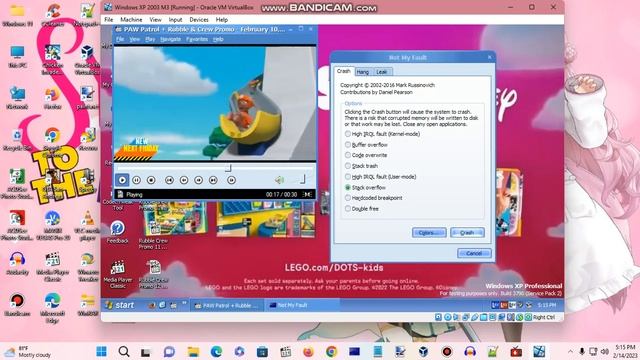Open File Explorer from taskbar
Viewport: 640px width, 360px height.
tap(193, 351)
